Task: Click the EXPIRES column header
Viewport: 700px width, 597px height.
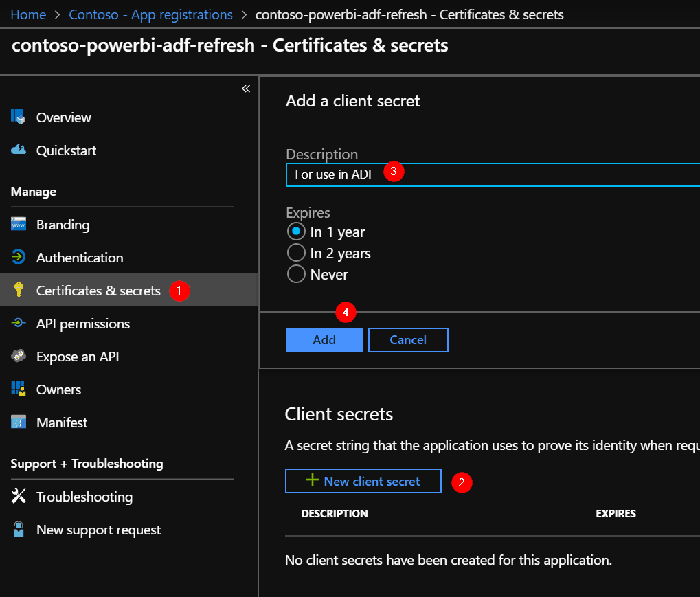Action: (616, 513)
